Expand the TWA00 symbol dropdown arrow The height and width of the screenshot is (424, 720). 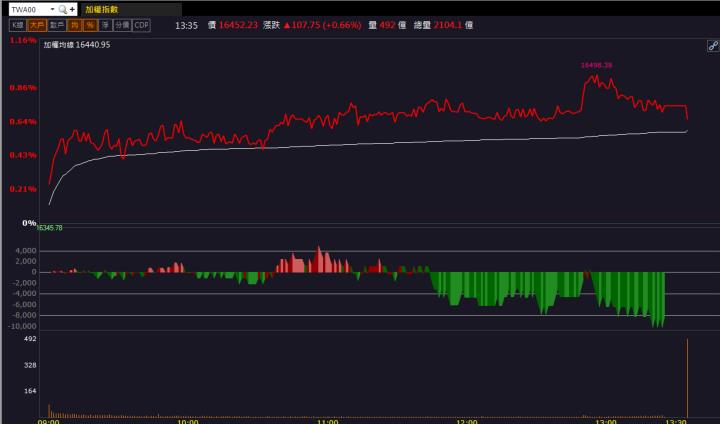click(x=51, y=9)
